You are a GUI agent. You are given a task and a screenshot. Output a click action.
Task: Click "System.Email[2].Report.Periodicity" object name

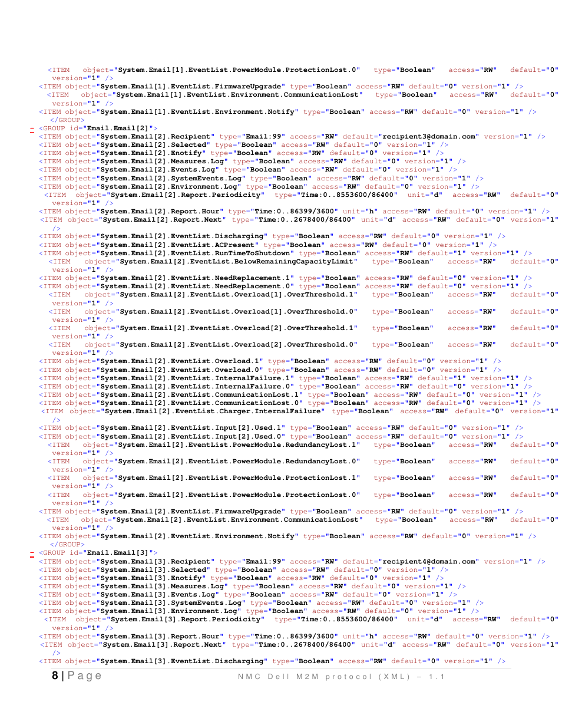[x=186, y=195]
